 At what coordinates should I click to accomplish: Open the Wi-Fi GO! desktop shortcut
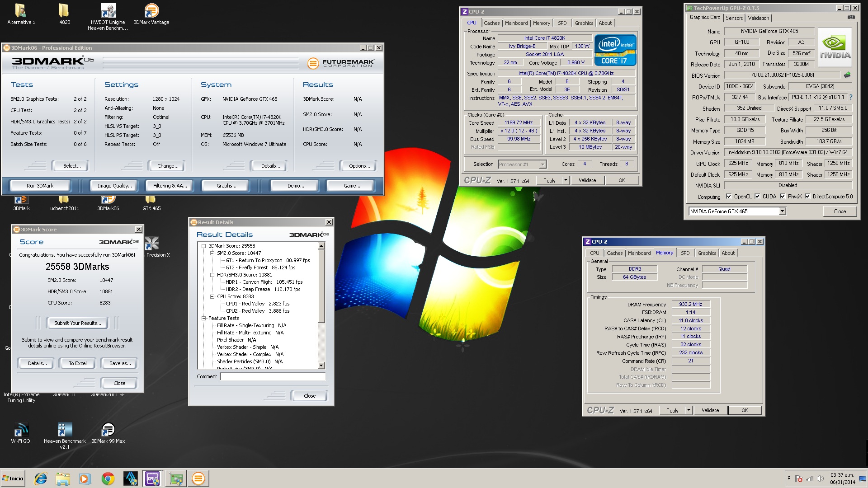point(21,433)
